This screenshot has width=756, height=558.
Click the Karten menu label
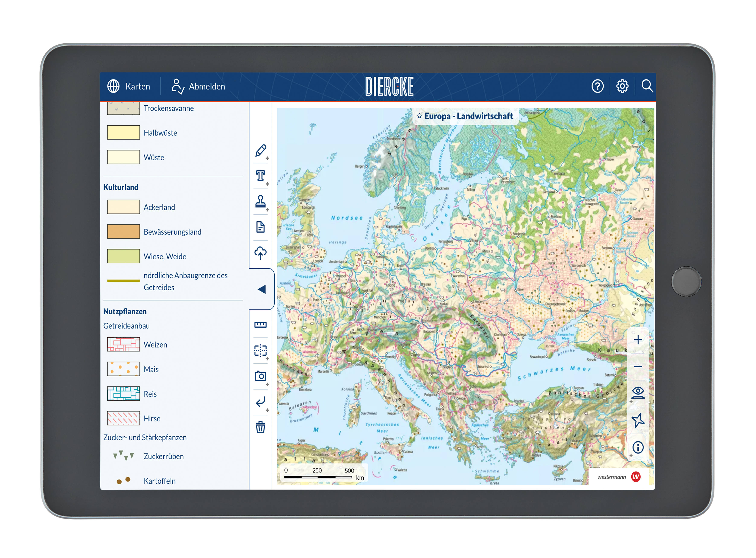click(138, 86)
